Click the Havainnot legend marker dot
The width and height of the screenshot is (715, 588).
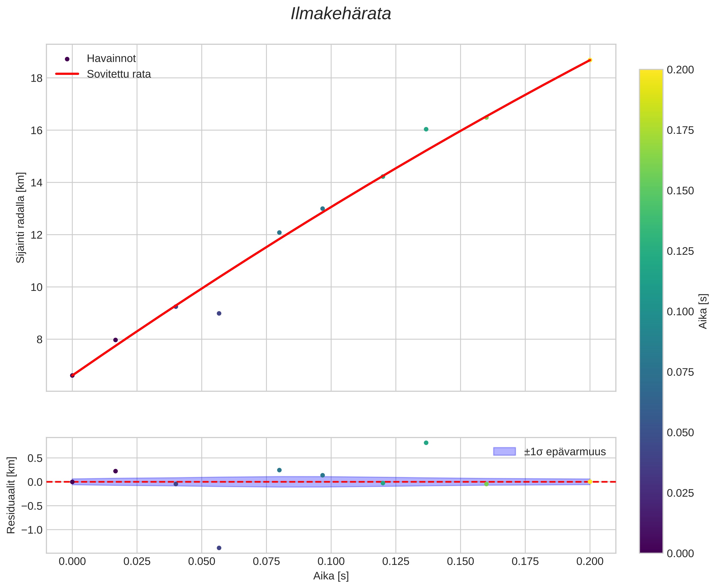pos(67,59)
